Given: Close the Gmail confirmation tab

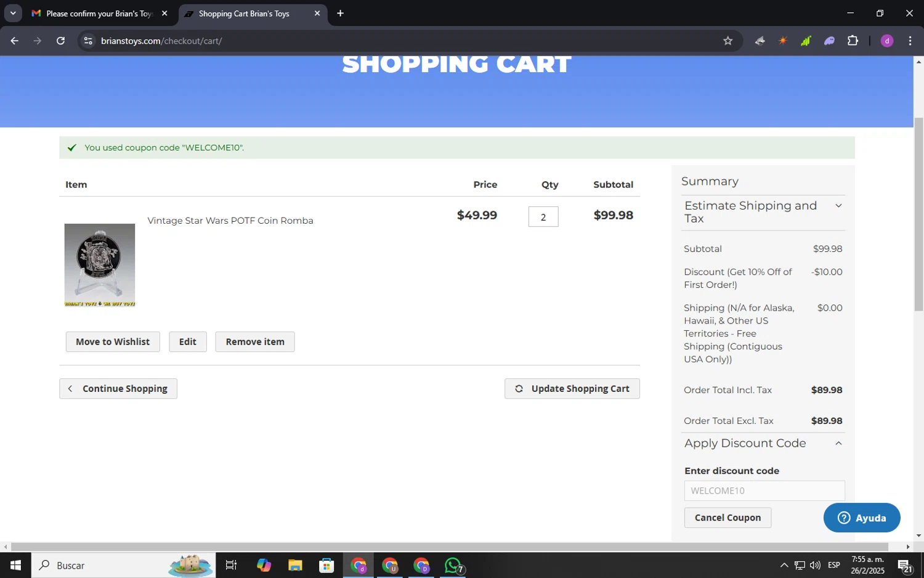Looking at the screenshot, I should coord(164,14).
